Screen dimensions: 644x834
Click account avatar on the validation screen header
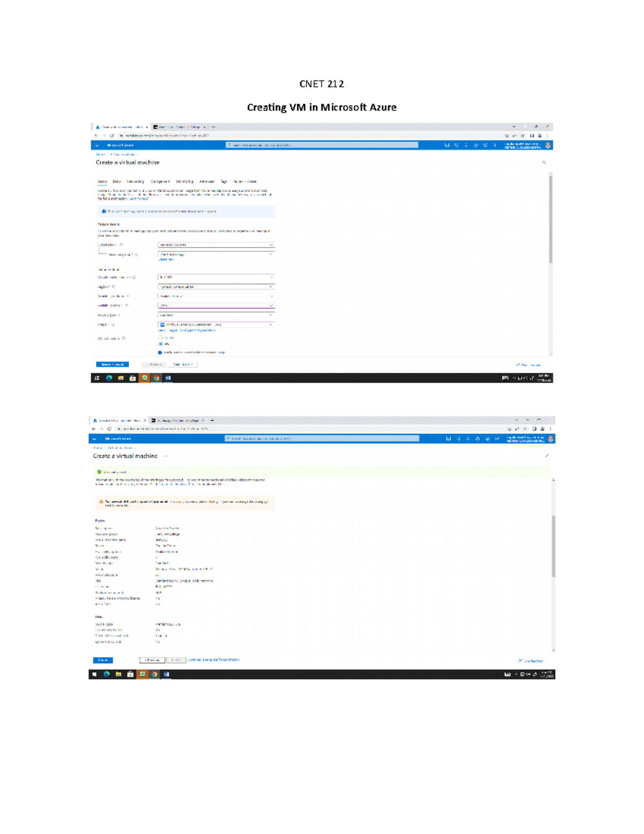click(551, 439)
